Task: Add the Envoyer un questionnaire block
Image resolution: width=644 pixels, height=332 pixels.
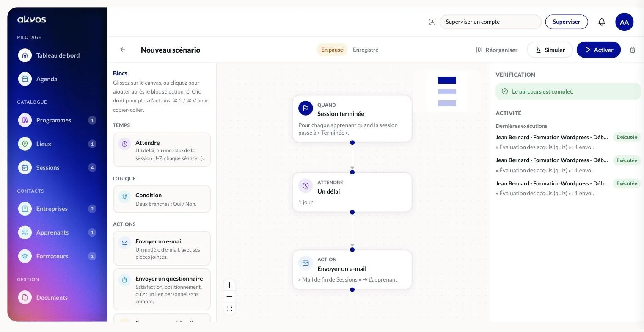Action: pyautogui.click(x=162, y=290)
